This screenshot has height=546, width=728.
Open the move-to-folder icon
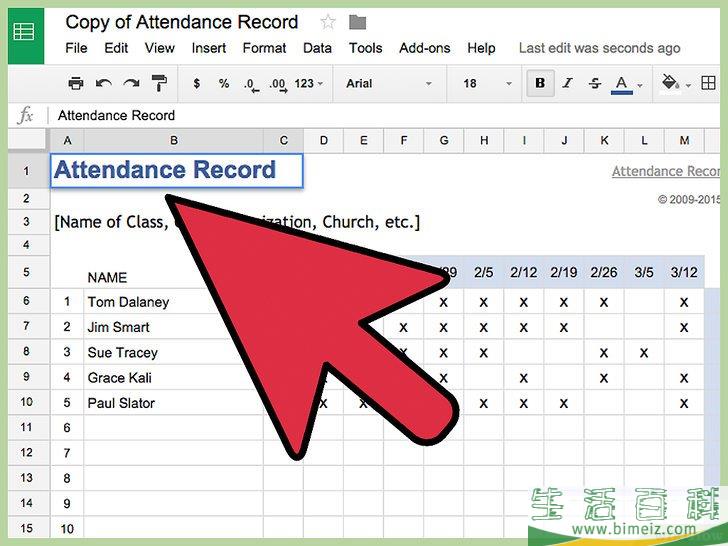click(x=357, y=22)
